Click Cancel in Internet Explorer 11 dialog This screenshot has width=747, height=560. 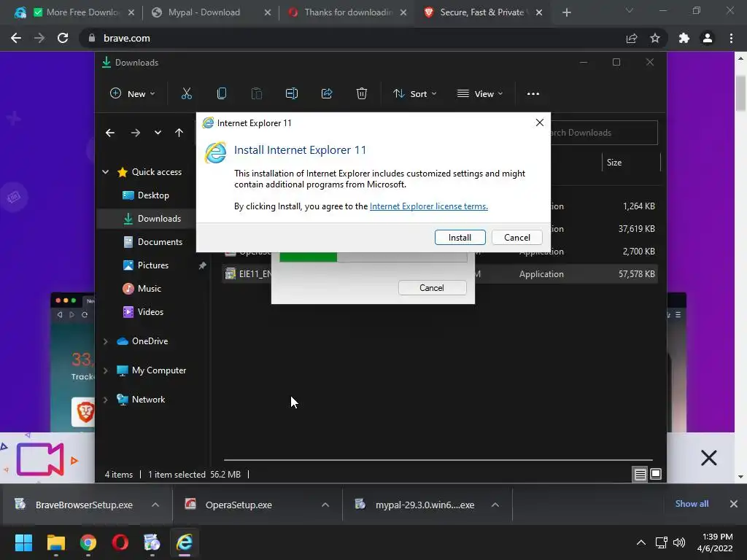[517, 238]
